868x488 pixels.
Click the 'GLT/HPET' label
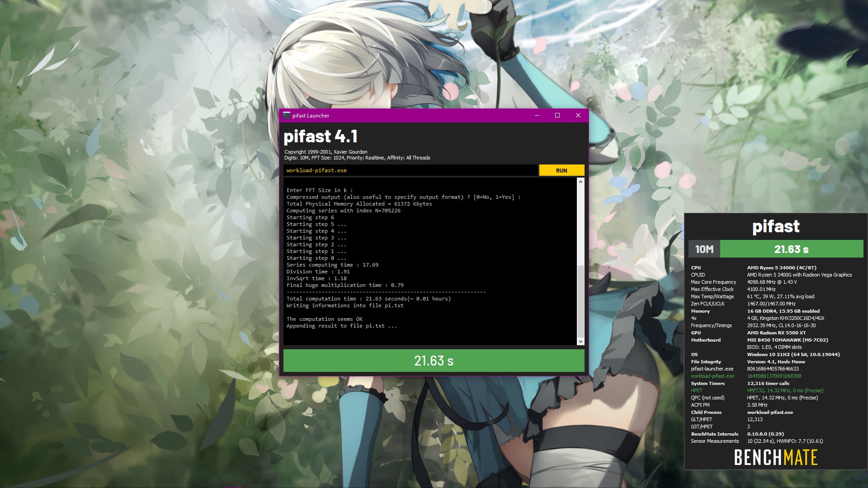(x=702, y=419)
